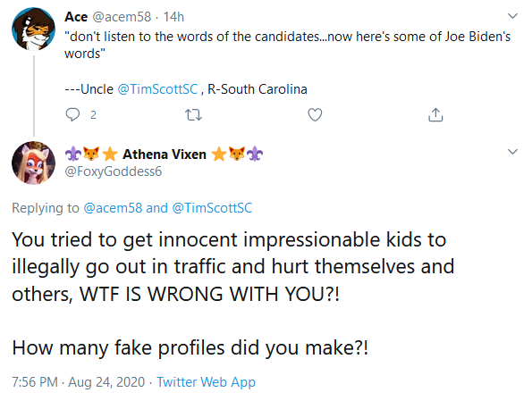This screenshot has height=401, width=532.
Task: Expand the chevron menu on Ace's tweet
Action: pyautogui.click(x=512, y=16)
